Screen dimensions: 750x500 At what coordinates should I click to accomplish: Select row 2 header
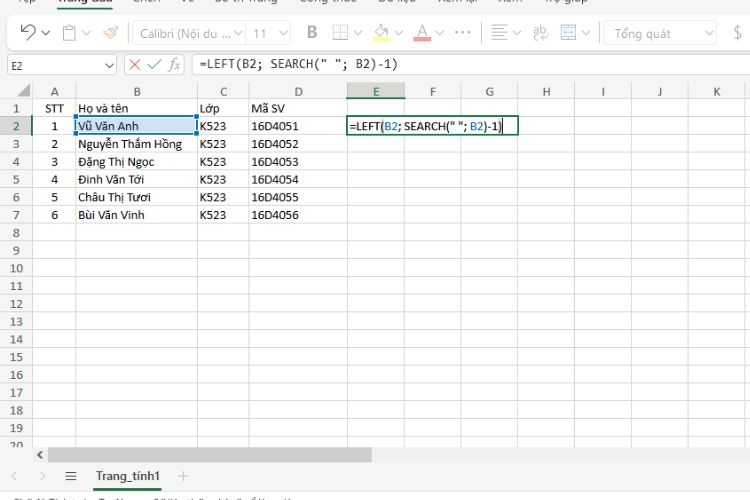(x=16, y=126)
